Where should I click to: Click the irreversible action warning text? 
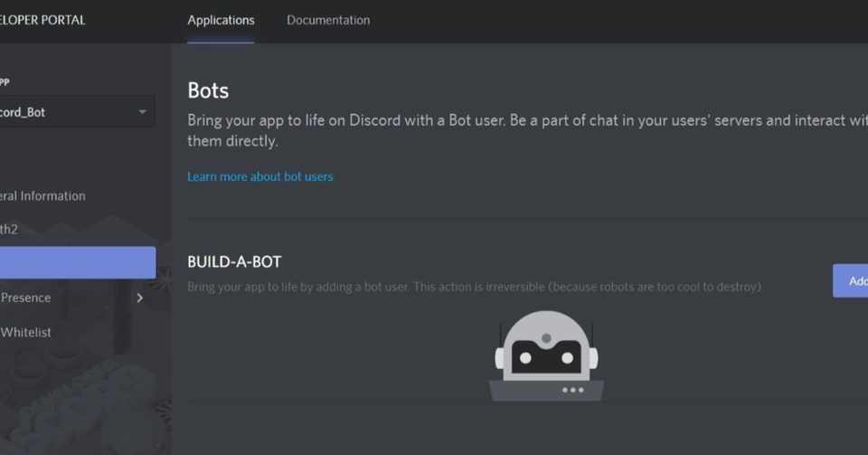475,287
